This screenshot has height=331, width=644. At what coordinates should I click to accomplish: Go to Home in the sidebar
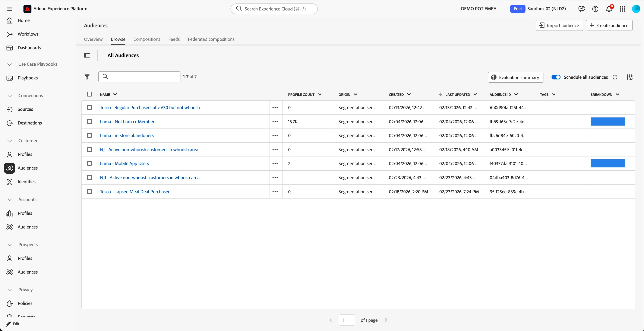coord(23,21)
